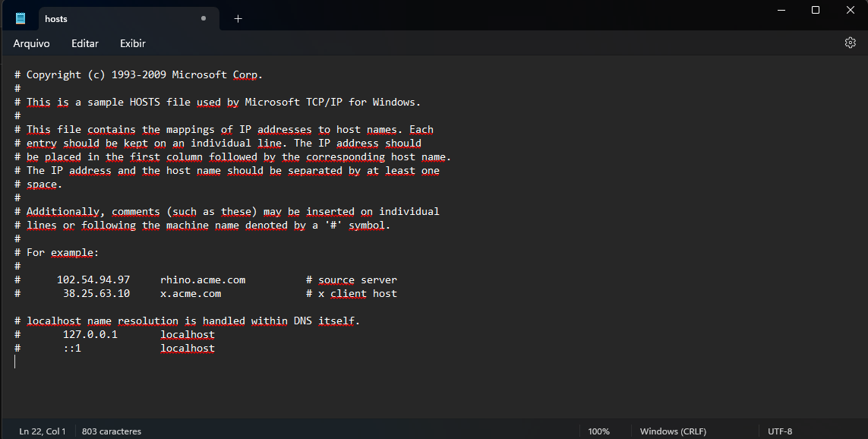Click localhost next to ::1
Image resolution: width=868 pixels, height=439 pixels.
[188, 348]
